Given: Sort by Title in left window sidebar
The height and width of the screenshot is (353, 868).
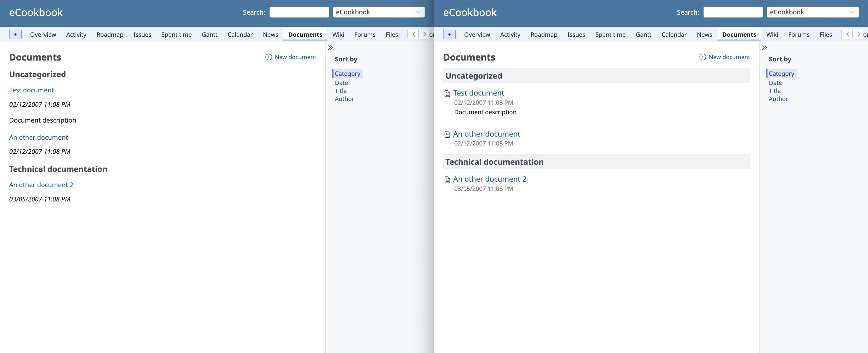Looking at the screenshot, I should [x=341, y=91].
